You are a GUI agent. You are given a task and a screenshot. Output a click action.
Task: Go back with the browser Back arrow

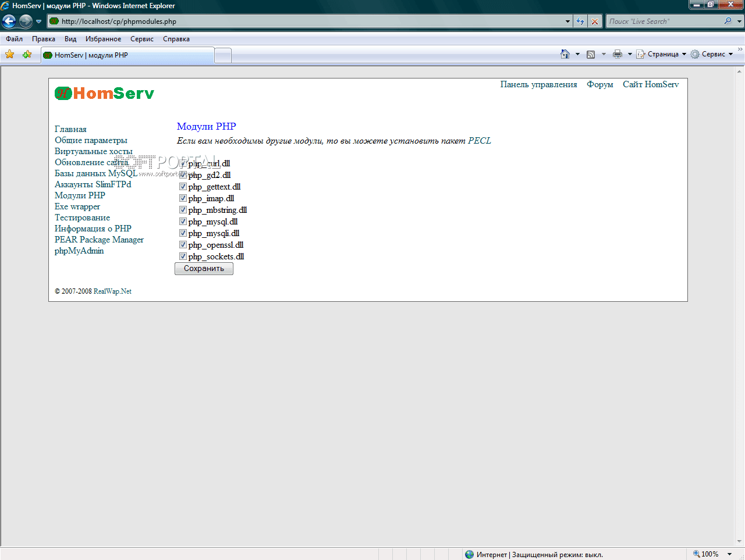tap(9, 22)
